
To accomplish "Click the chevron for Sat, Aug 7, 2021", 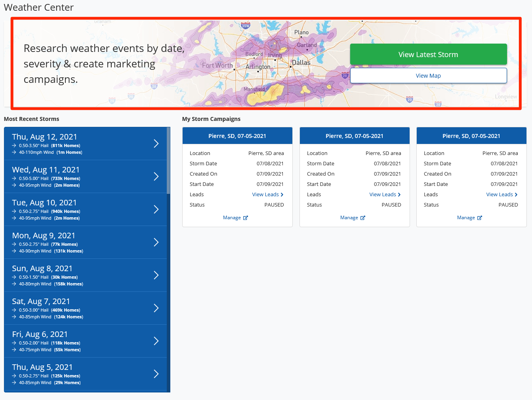I will [x=156, y=308].
